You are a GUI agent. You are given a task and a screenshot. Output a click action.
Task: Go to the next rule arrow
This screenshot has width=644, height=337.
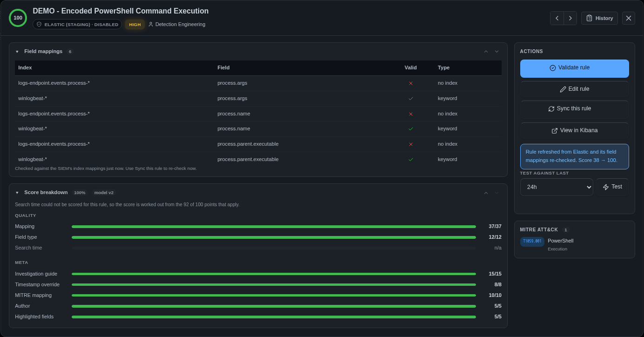click(570, 18)
